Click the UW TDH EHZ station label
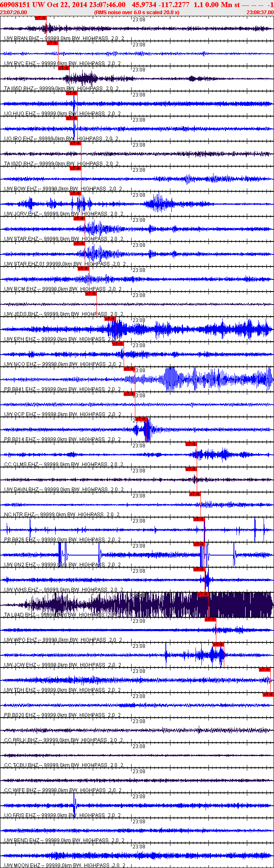This screenshot has width=274, height=868. [x=21, y=690]
